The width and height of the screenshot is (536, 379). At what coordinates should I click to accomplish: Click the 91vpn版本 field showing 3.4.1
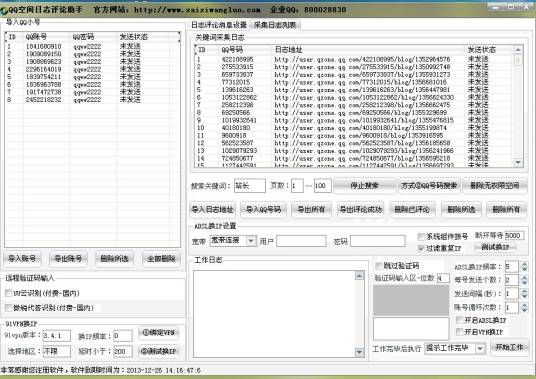click(x=57, y=336)
